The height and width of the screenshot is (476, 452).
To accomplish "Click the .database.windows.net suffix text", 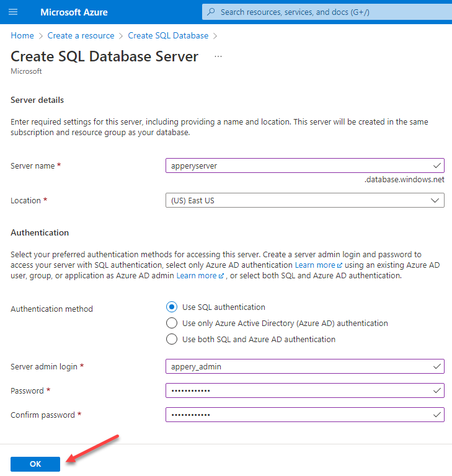I will [404, 179].
